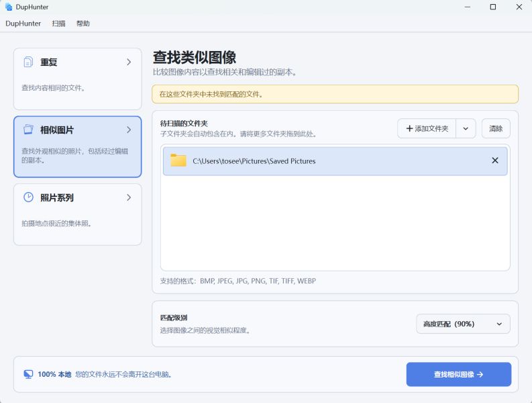Open the dropdown arrow beside 添加文件夹
This screenshot has width=532, height=403.
(466, 128)
